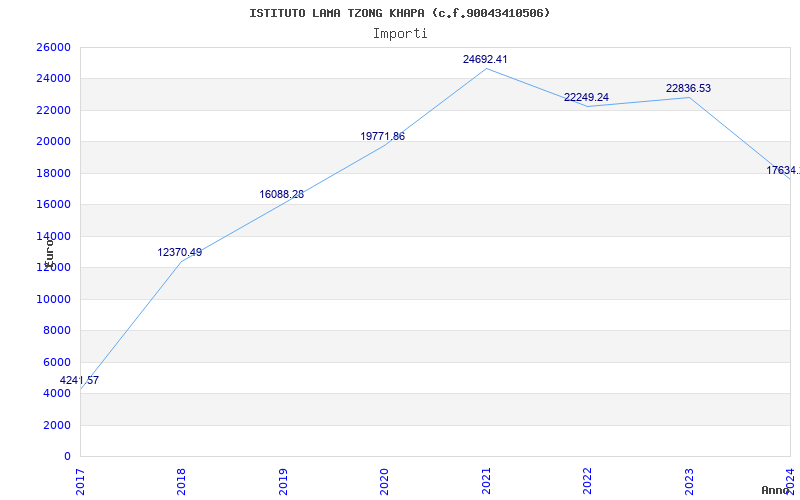Viewport: 800px width, 500px height.
Task: Click the 0 y-axis tick label
Action: pos(67,457)
